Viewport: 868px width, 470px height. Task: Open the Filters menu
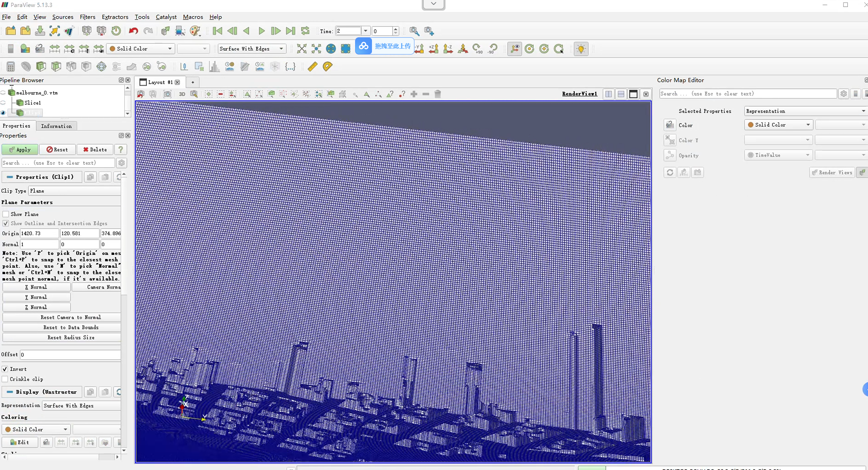point(87,17)
